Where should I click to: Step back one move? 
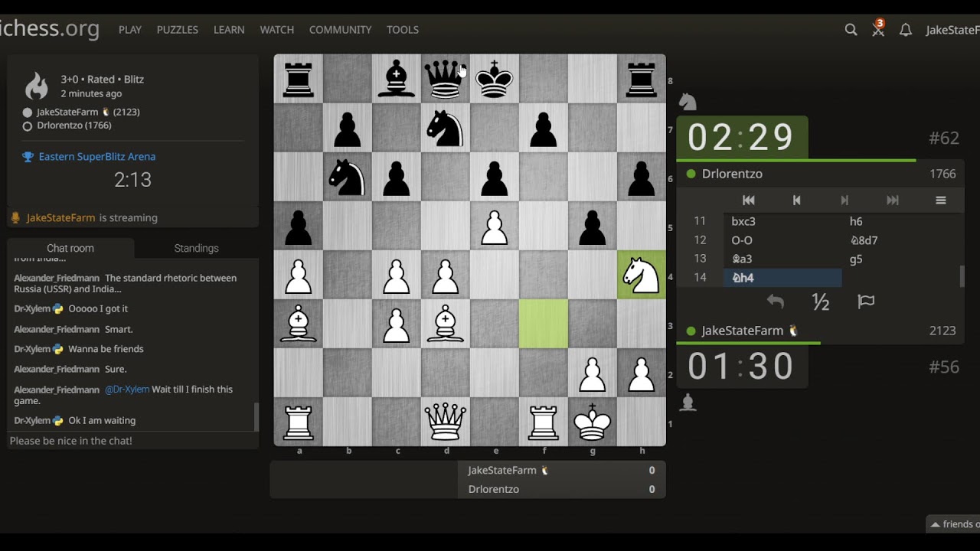(796, 200)
